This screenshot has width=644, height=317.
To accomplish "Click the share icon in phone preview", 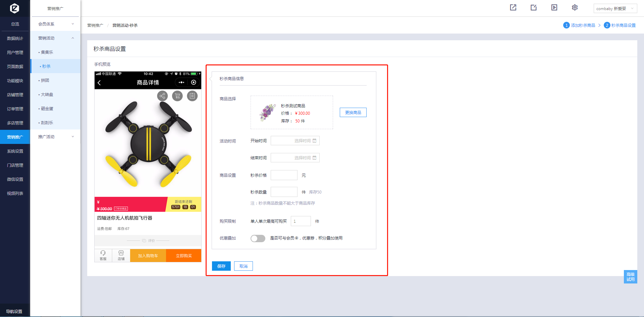I will pyautogui.click(x=162, y=96).
